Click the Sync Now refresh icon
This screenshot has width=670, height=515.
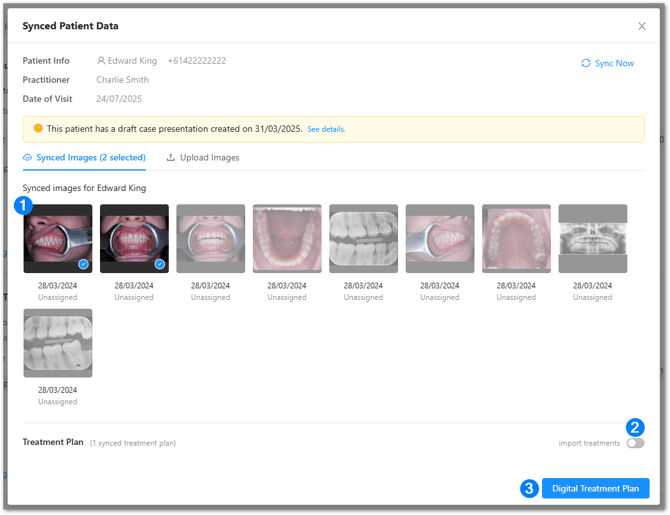coord(586,63)
